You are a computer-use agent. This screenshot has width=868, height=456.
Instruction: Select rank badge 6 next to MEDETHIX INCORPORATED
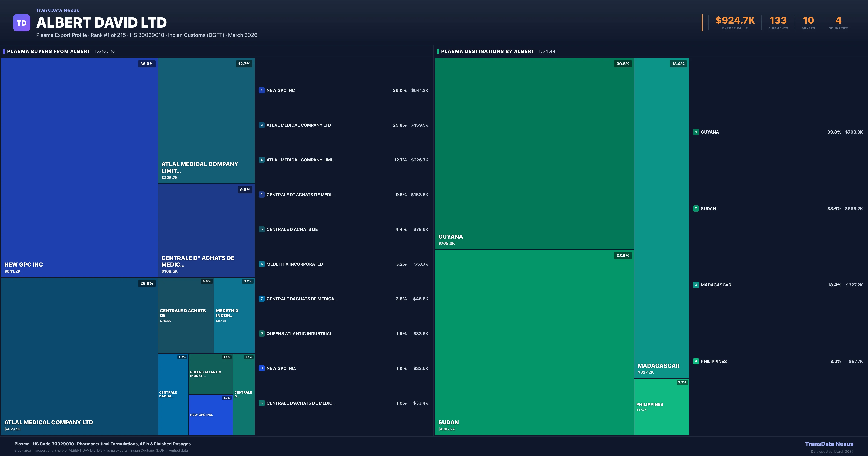[x=262, y=264]
